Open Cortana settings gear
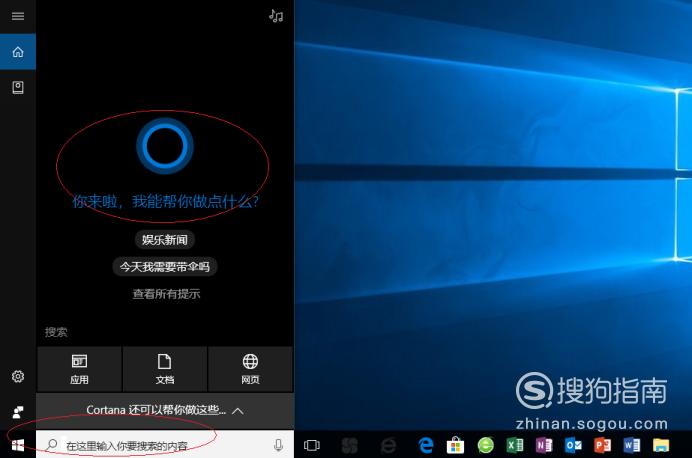 (x=18, y=376)
